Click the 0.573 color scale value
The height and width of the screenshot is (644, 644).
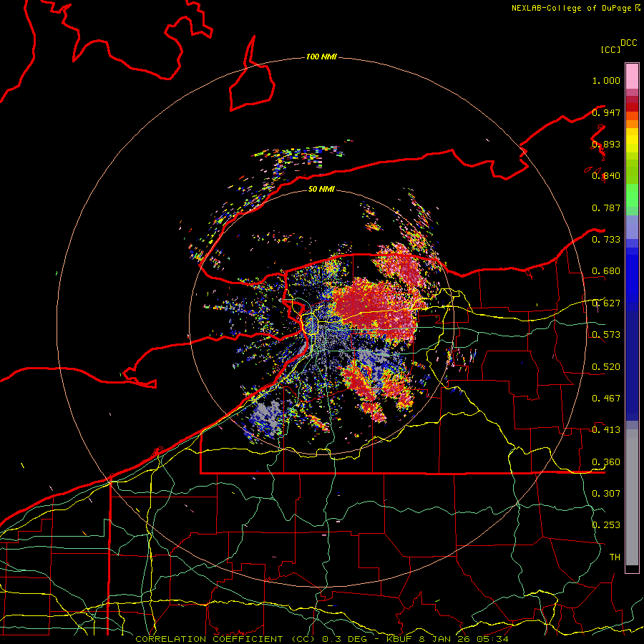(x=606, y=335)
